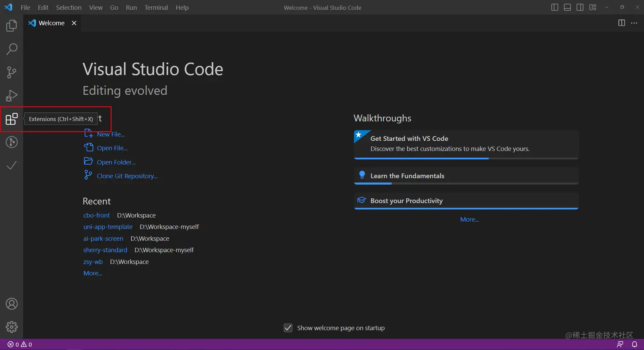
Task: Select the Welcome tab
Action: pos(52,23)
